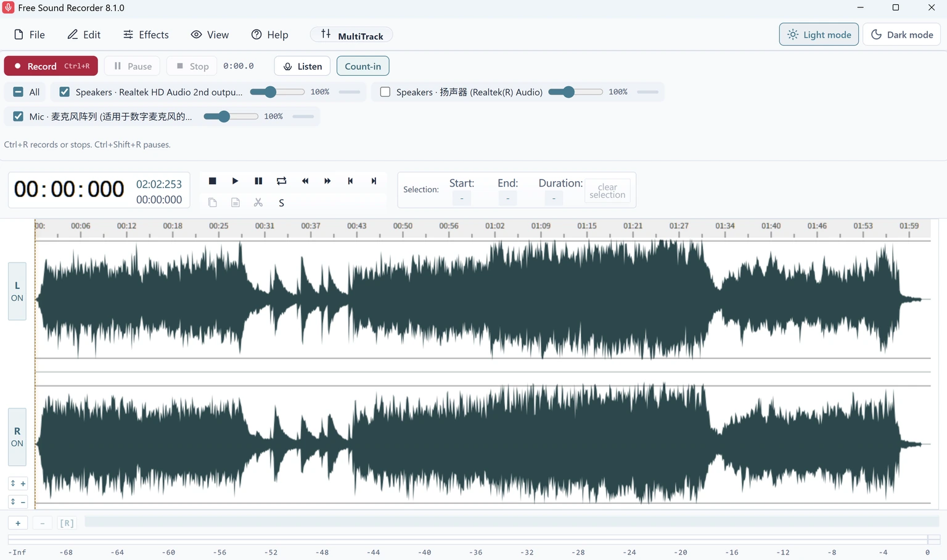Image resolution: width=947 pixels, height=560 pixels.
Task: Open the Effects menu
Action: pyautogui.click(x=146, y=34)
